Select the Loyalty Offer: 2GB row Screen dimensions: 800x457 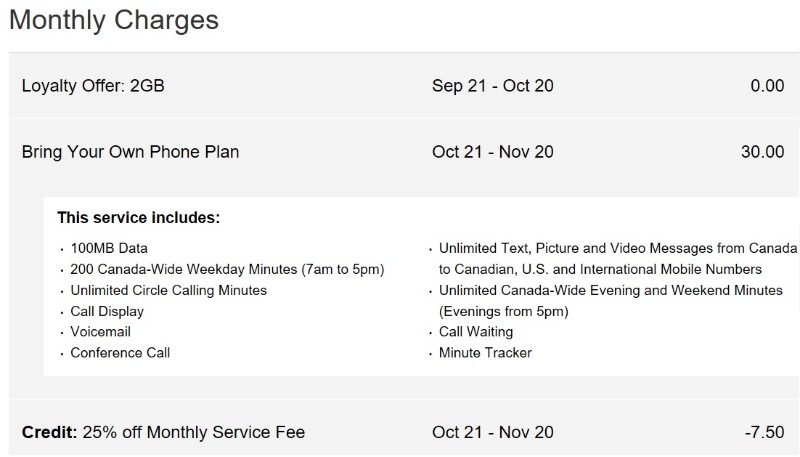404,86
